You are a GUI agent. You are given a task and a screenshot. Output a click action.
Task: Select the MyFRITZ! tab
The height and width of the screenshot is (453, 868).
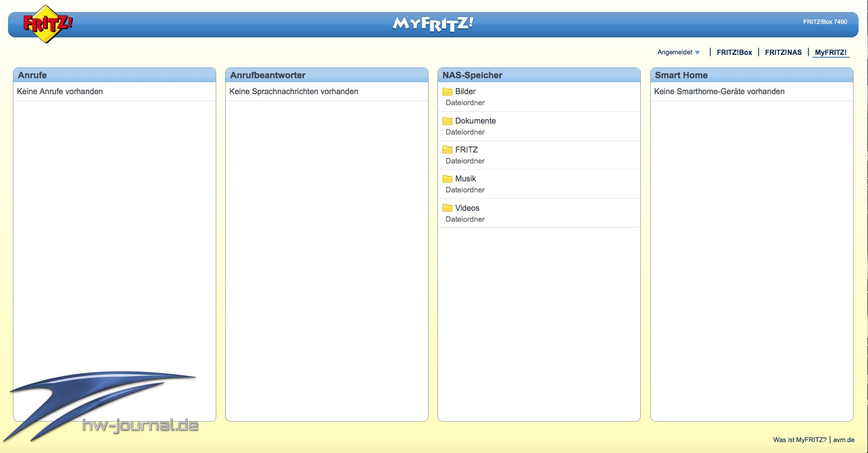point(831,52)
